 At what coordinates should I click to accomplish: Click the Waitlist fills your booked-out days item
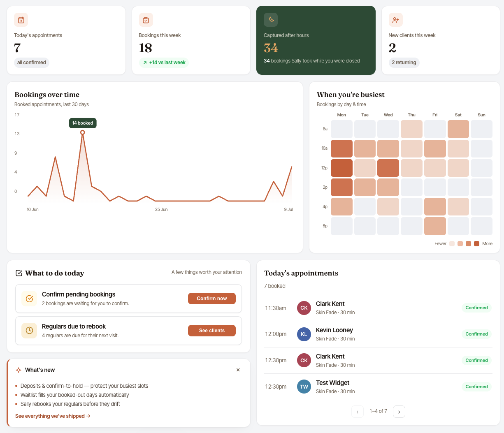pyautogui.click(x=74, y=395)
